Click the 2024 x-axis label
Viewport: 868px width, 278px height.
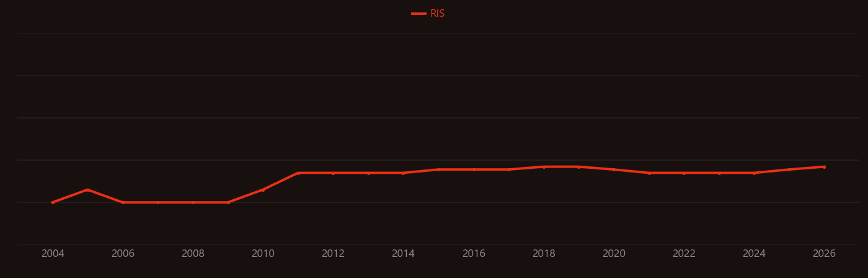tap(754, 254)
